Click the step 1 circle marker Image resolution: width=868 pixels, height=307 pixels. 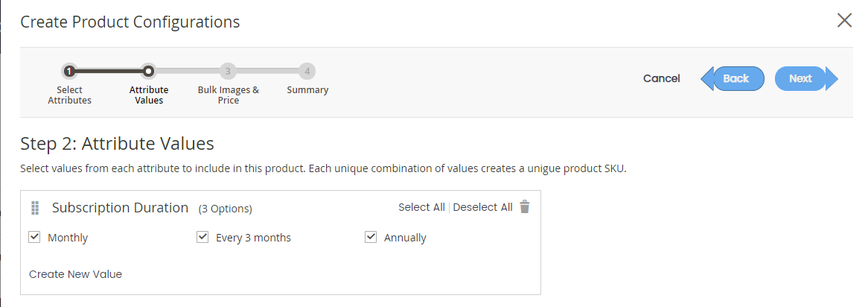coord(68,71)
